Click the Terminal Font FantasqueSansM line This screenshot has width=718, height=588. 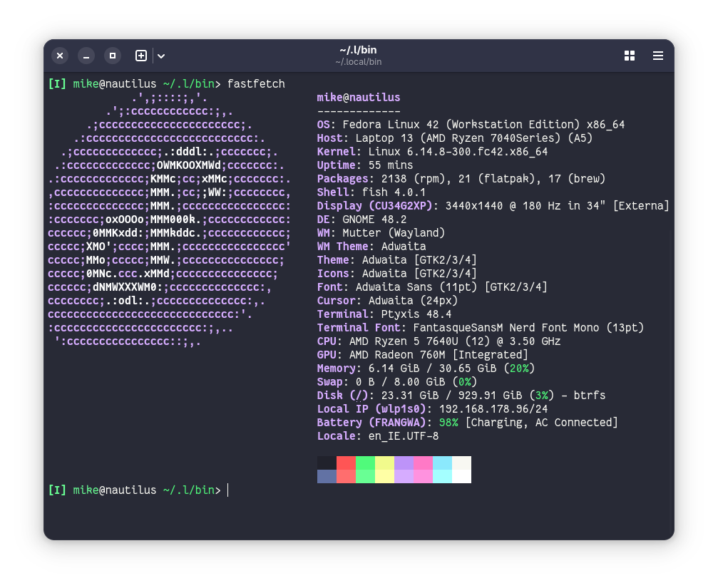[x=481, y=328]
